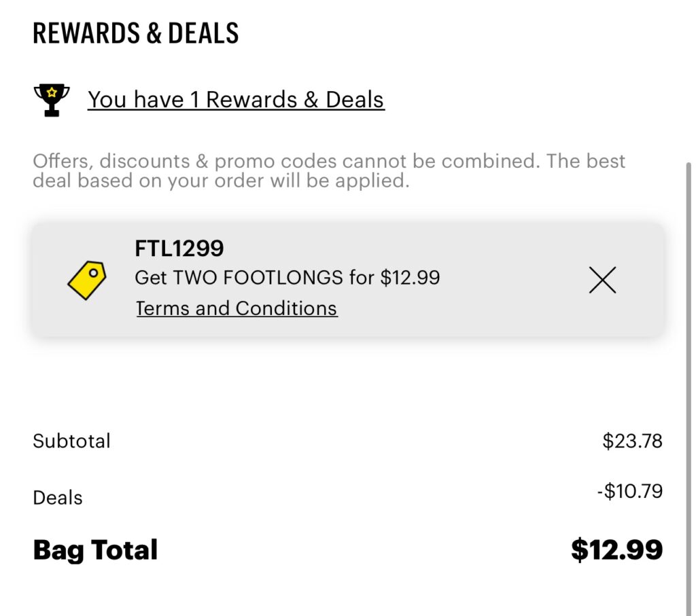Open "You have 1 Rewards & Deals"
This screenshot has height=616, width=696.
(236, 100)
